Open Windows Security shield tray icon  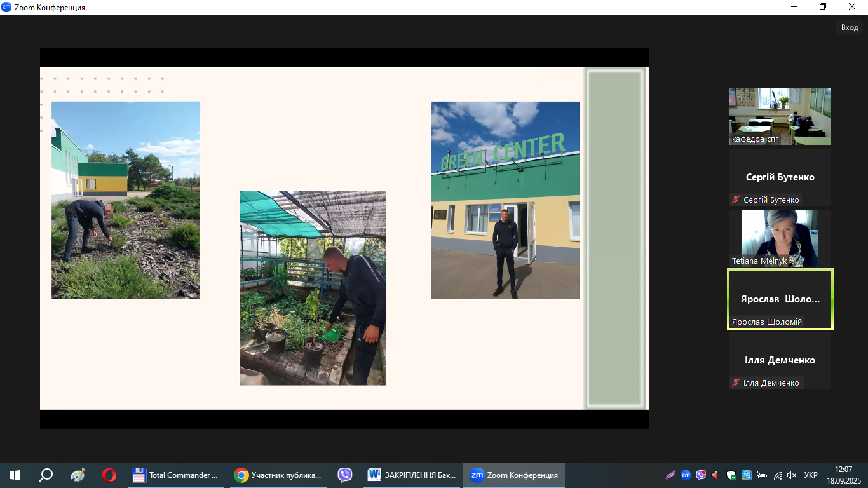click(x=731, y=475)
